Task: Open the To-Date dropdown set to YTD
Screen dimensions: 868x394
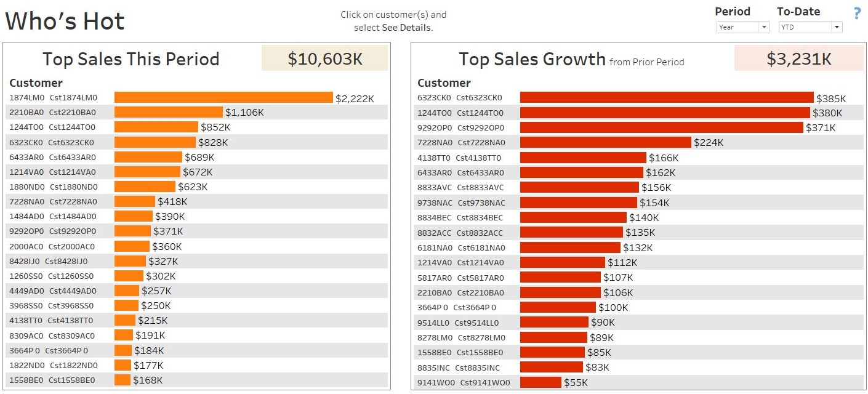Action: 810,27
